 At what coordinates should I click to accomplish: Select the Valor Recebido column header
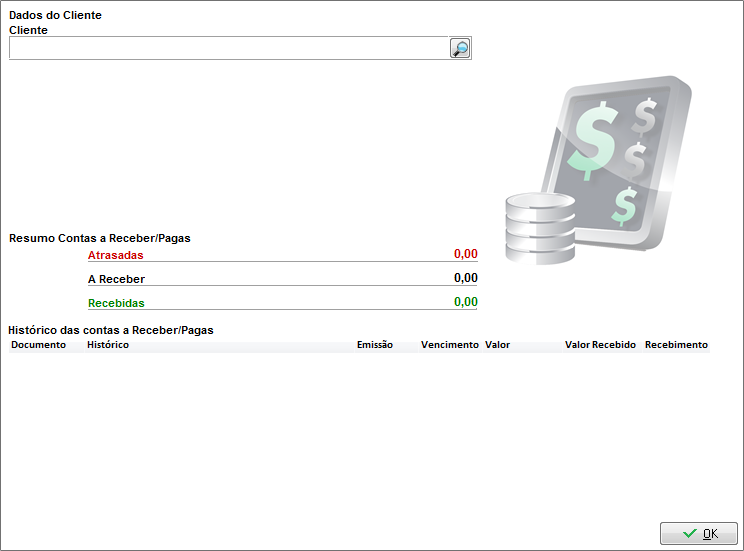600,345
